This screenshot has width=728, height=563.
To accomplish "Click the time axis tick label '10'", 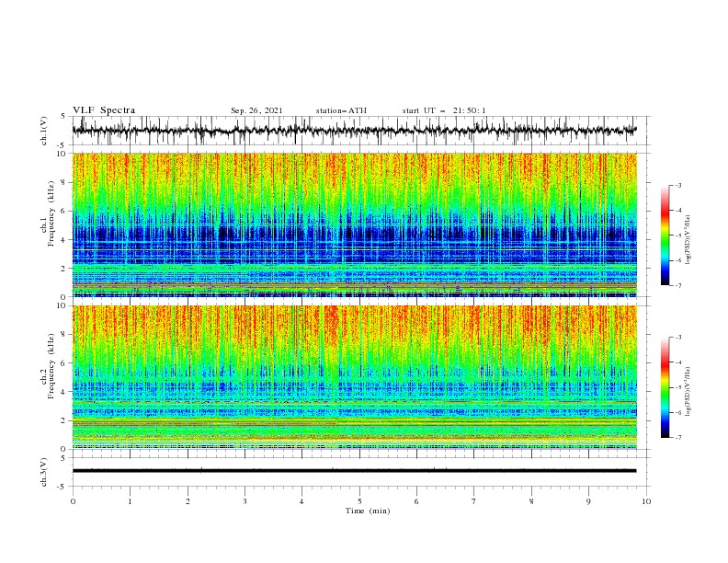I will coord(646,501).
